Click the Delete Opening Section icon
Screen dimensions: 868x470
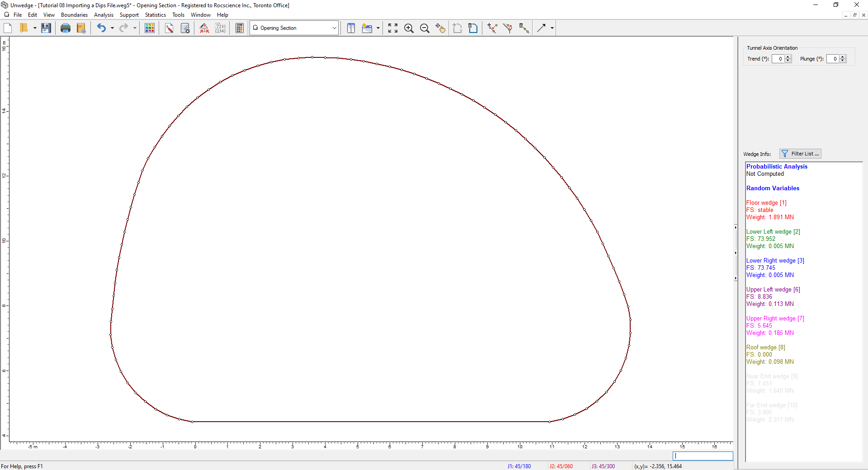(x=473, y=28)
